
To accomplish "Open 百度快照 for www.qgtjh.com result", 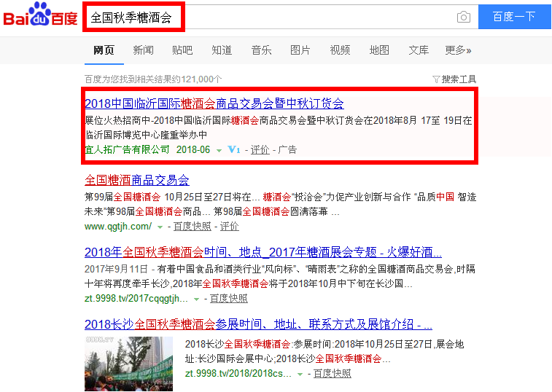I will tap(192, 227).
